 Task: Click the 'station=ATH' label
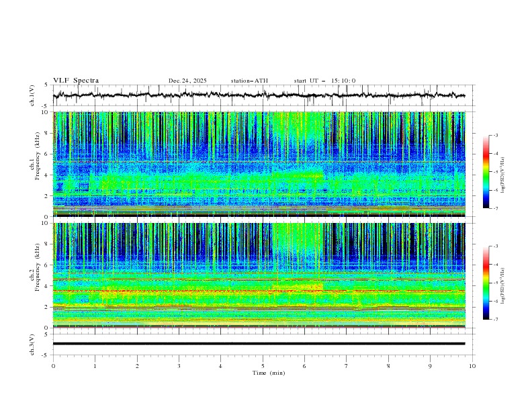[x=249, y=81]
